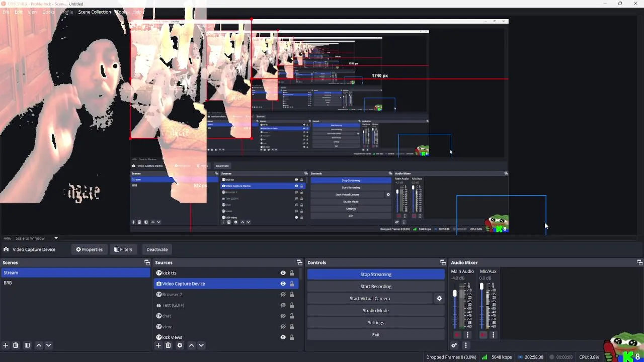The width and height of the screenshot is (644, 362).
Task: Click the streaming status icon by 202:58:38
Action: (520, 357)
